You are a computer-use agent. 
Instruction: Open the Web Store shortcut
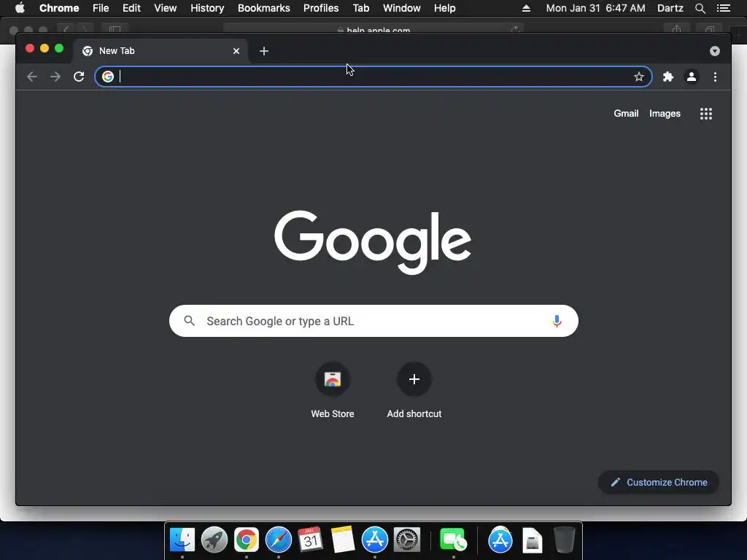coord(333,391)
